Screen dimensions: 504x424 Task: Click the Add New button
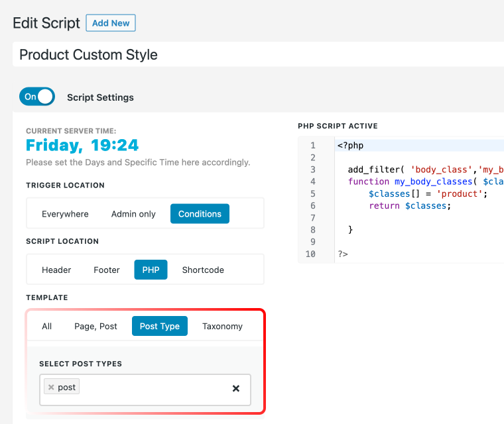point(111,23)
